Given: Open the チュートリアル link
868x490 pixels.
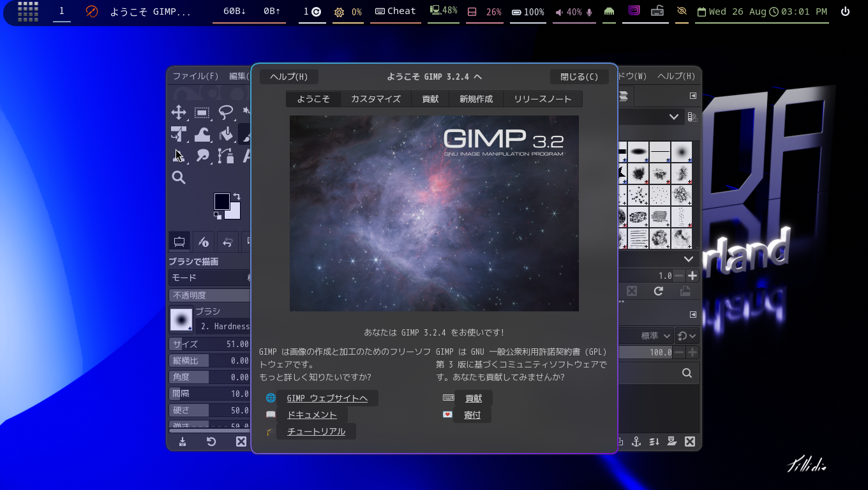Looking at the screenshot, I should (x=317, y=431).
